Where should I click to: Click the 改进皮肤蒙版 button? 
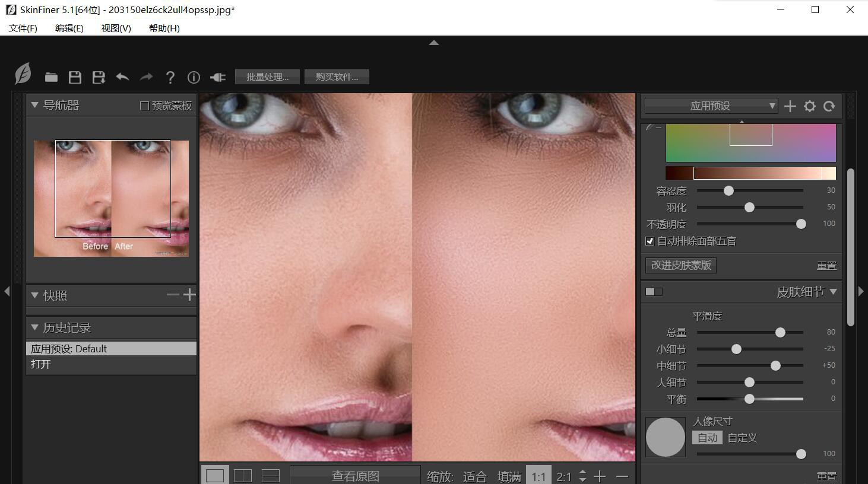(x=681, y=265)
